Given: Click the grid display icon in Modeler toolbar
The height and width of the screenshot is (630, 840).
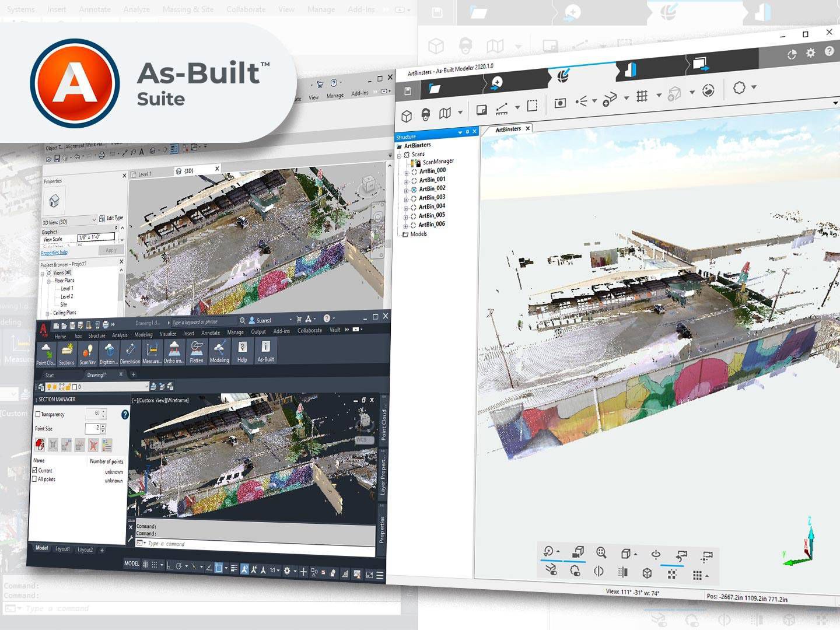Looking at the screenshot, I should pyautogui.click(x=640, y=94).
